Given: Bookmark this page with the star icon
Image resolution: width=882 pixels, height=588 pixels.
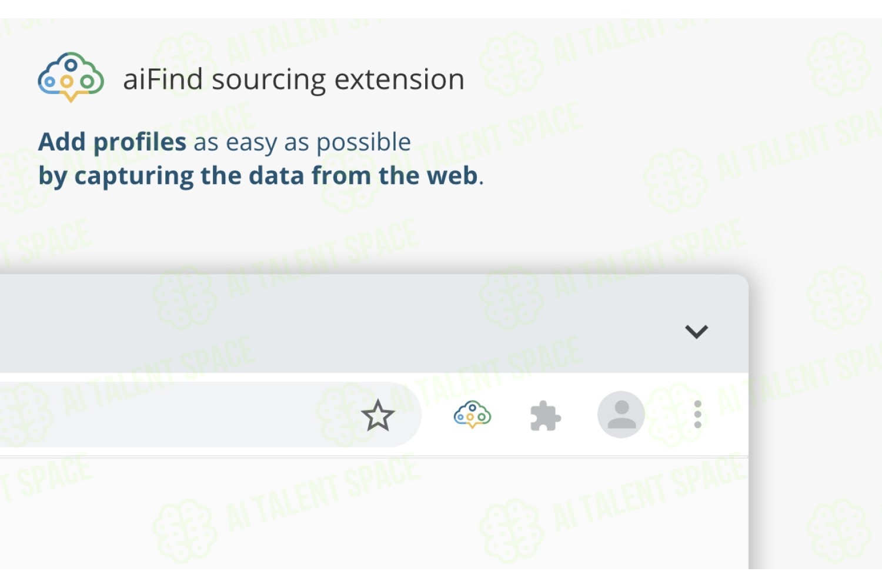Looking at the screenshot, I should (377, 416).
